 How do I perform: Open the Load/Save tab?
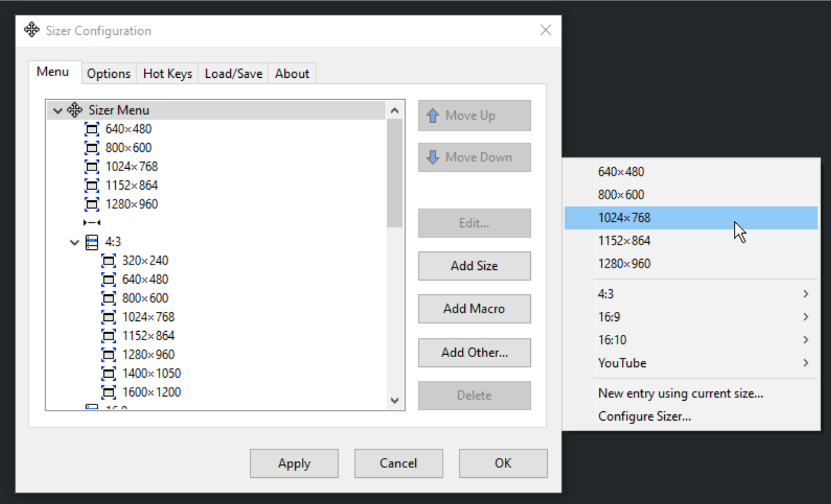[x=233, y=73]
